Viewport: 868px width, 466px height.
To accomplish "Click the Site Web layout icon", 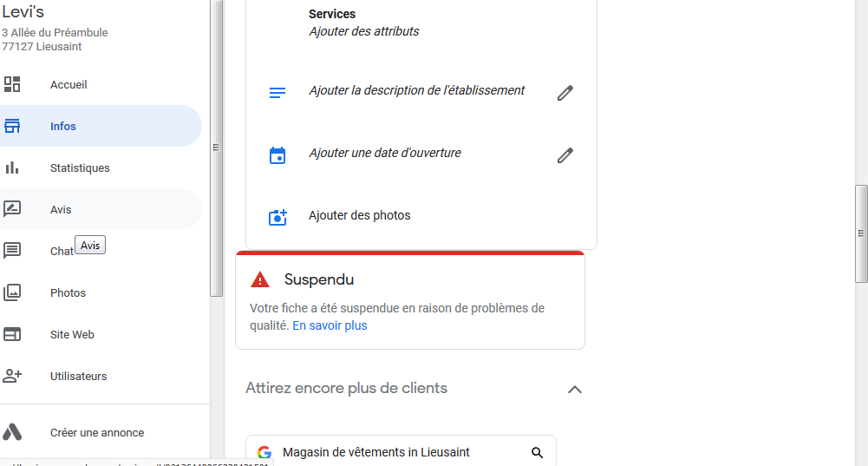I will coord(12,334).
